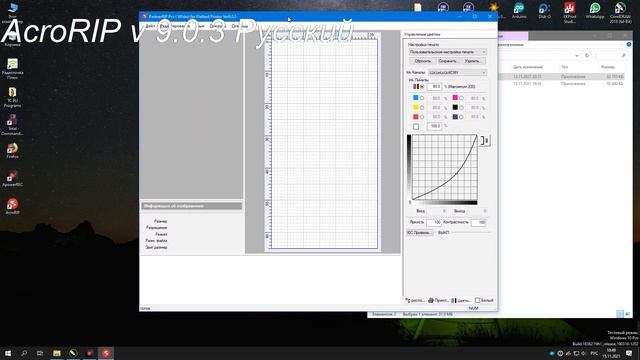Select the yellow ink radio button
The width and height of the screenshot is (640, 360).
tap(422, 108)
